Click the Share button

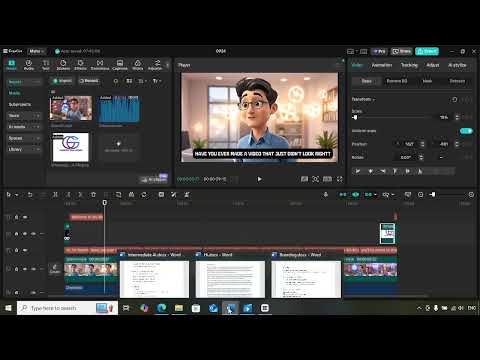click(402, 51)
